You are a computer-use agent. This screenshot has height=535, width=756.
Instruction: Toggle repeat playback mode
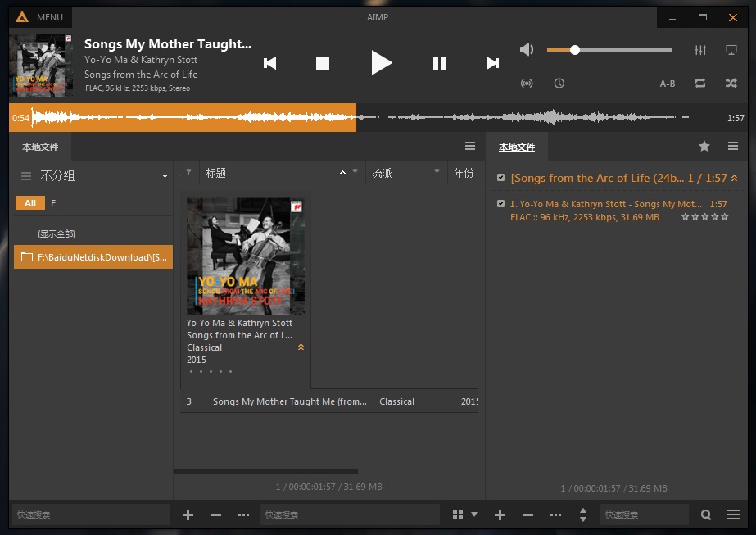[x=700, y=84]
